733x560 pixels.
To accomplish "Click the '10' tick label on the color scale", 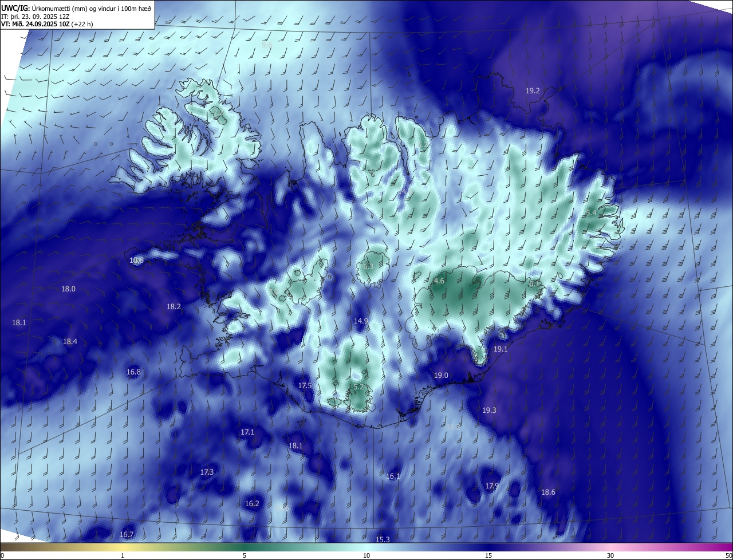I will point(366,555).
